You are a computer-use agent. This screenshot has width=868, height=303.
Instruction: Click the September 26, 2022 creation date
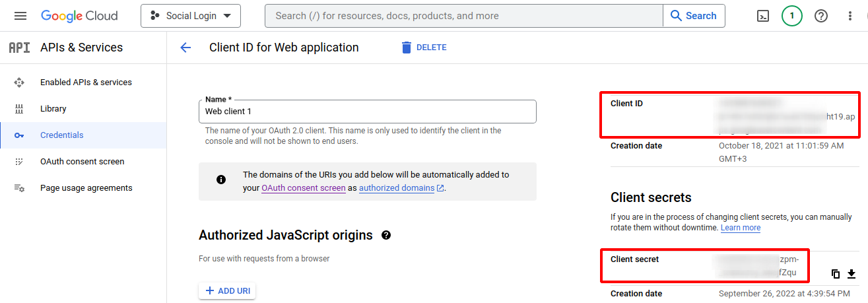tap(784, 294)
